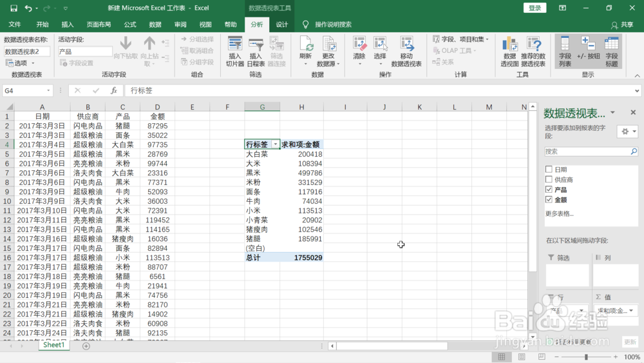Viewport: 644px width, 363px height.
Task: Undo the last action
Action: [28, 8]
